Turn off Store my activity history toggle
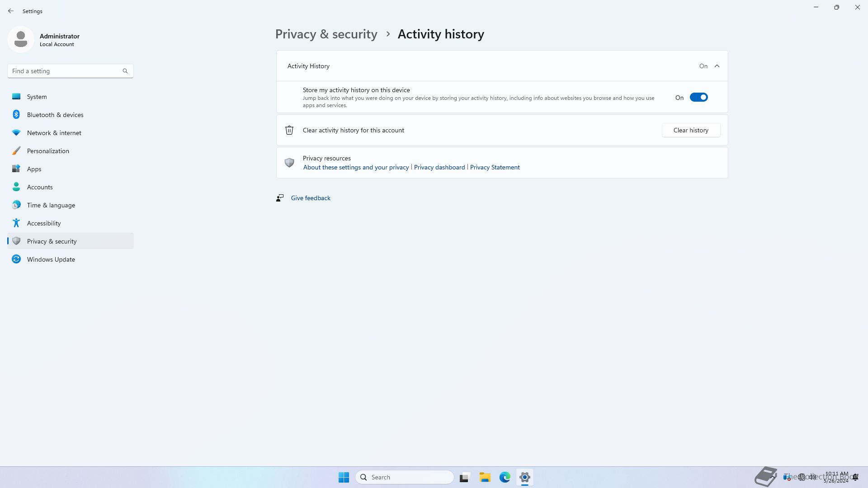Screen dimensions: 868x488 click(x=698, y=98)
